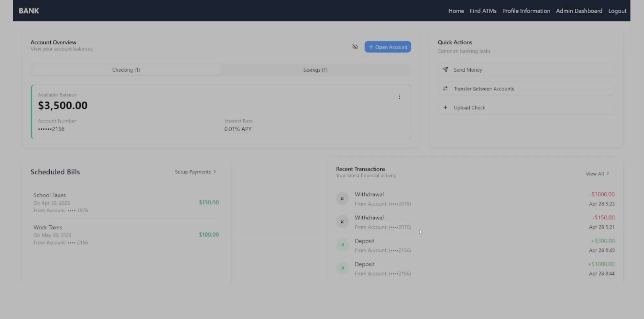
Task: Click the $150.00 withdrawal arrow icon
Action: coord(342,221)
